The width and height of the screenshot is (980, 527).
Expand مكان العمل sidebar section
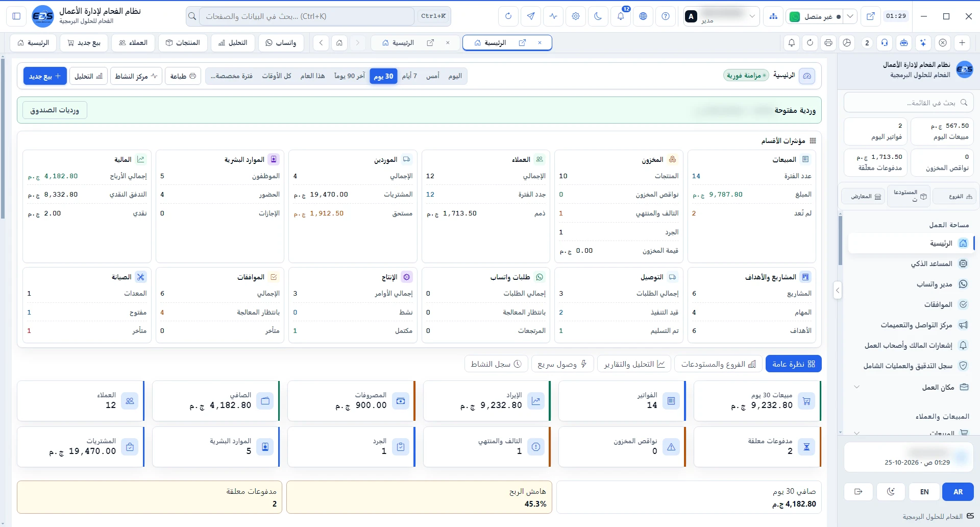(911, 387)
